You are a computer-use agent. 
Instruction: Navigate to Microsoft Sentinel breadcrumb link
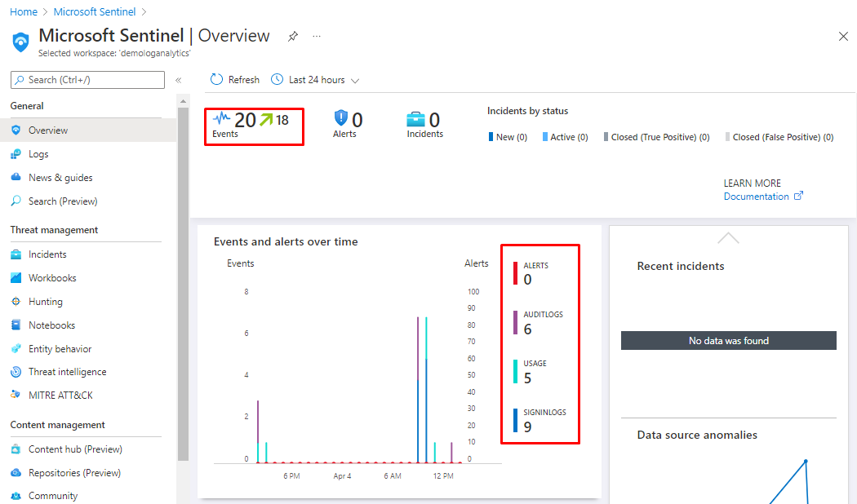pyautogui.click(x=95, y=12)
